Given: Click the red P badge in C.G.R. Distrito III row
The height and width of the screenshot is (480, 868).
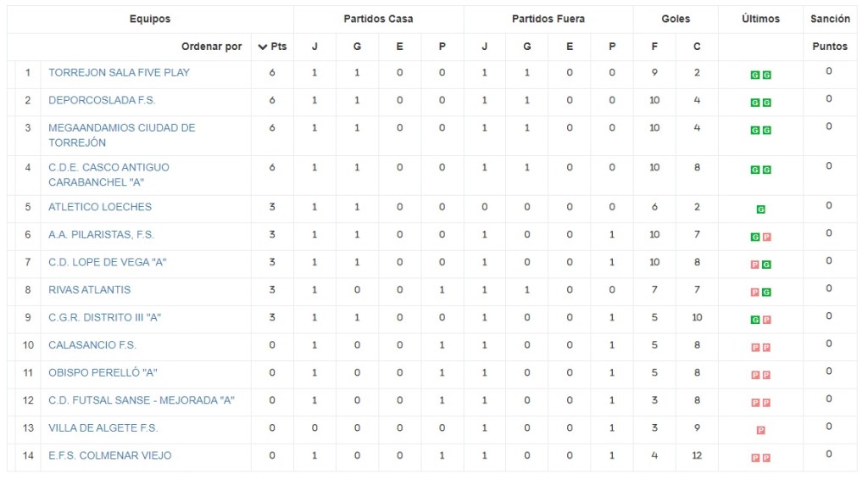Looking at the screenshot, I should 766,320.
